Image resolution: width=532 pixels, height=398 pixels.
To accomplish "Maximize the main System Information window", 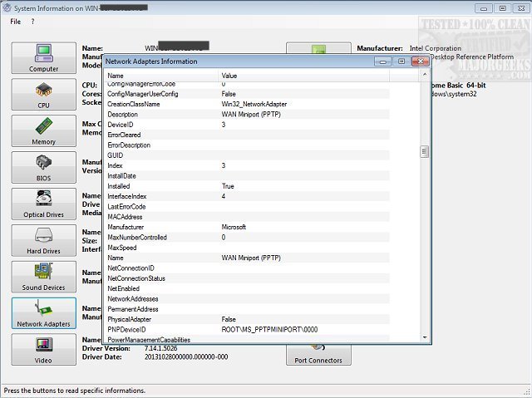I will 503,8.
